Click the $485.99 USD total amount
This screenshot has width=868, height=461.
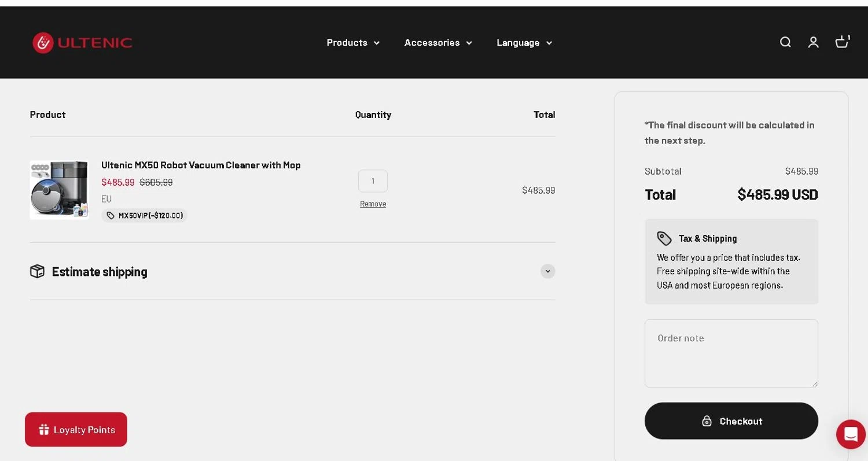coord(778,195)
